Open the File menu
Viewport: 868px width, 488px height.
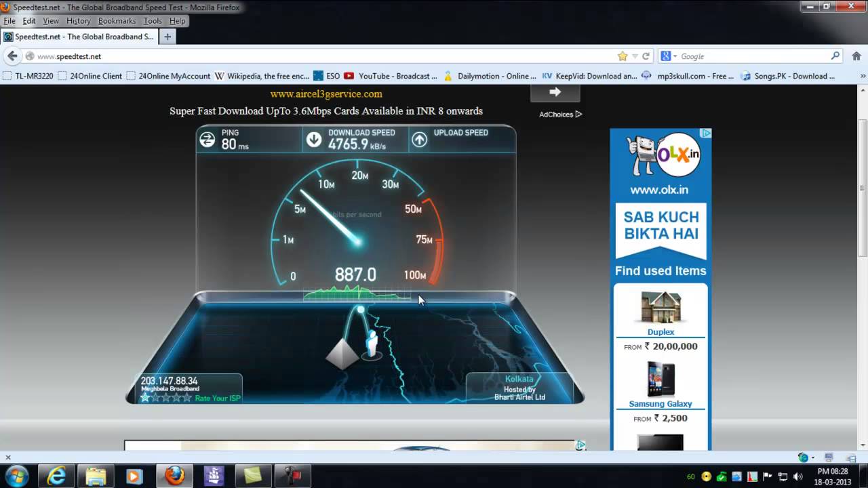click(9, 21)
